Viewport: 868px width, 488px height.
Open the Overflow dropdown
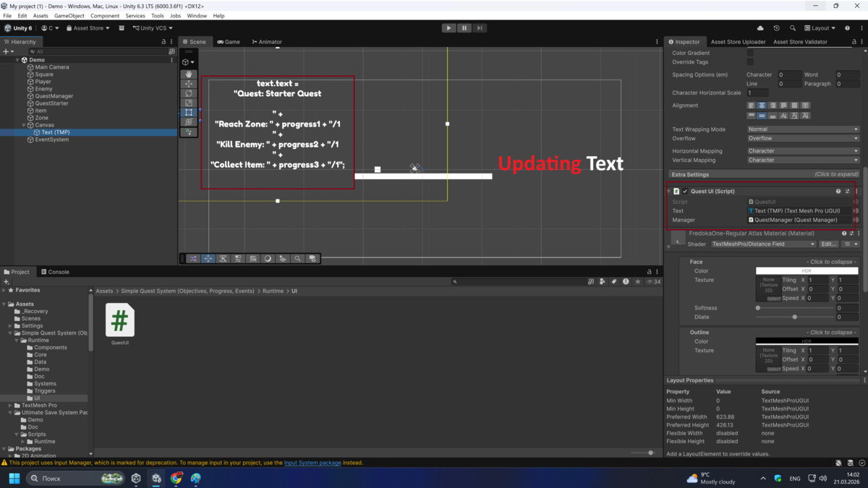[803, 138]
